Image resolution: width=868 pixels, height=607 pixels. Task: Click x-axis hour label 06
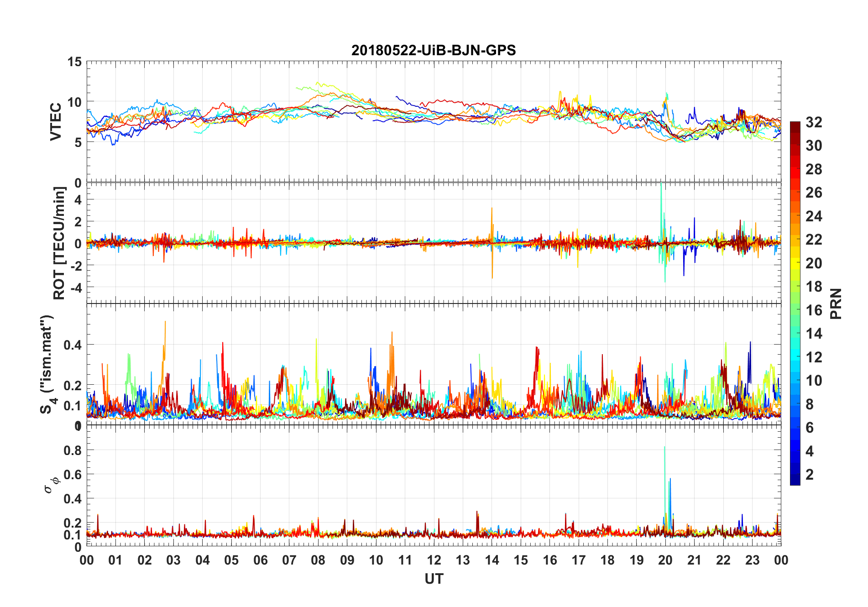click(261, 560)
